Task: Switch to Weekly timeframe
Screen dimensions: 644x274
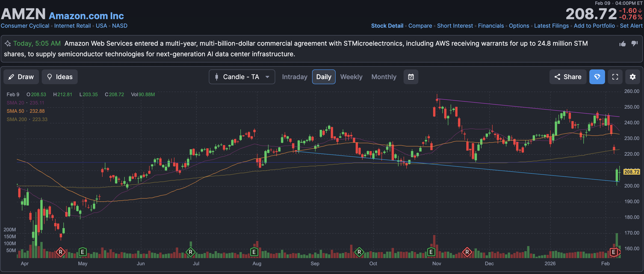Action: point(351,77)
